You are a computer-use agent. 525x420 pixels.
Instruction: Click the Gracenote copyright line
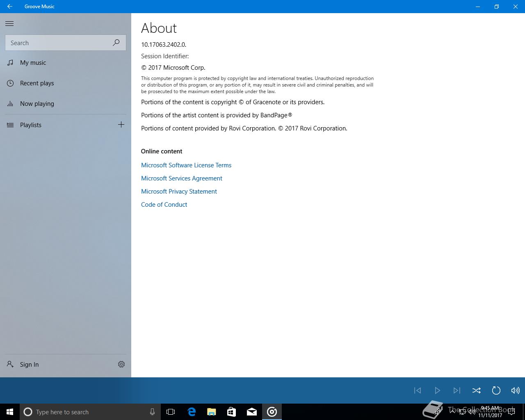pyautogui.click(x=233, y=102)
